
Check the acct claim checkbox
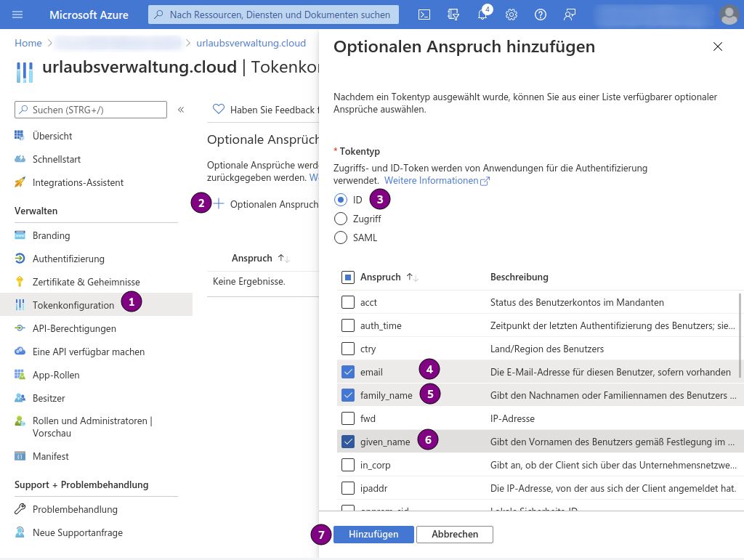point(348,302)
